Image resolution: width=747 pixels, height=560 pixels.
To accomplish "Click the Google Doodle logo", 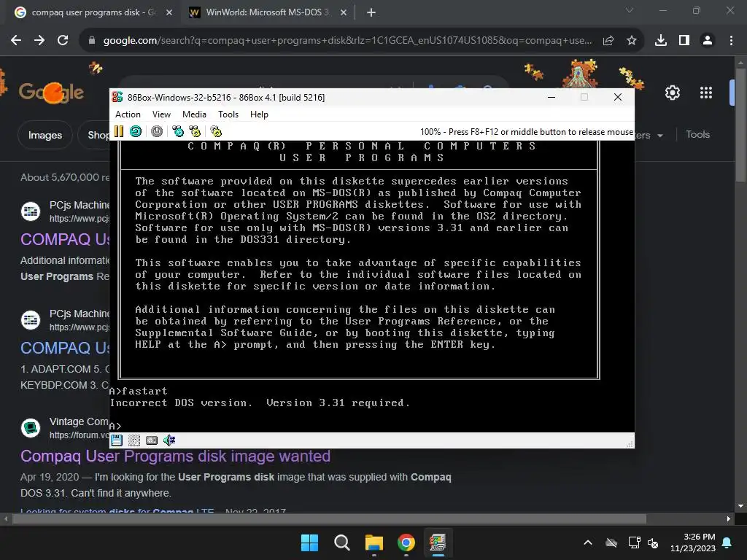I will [50, 92].
